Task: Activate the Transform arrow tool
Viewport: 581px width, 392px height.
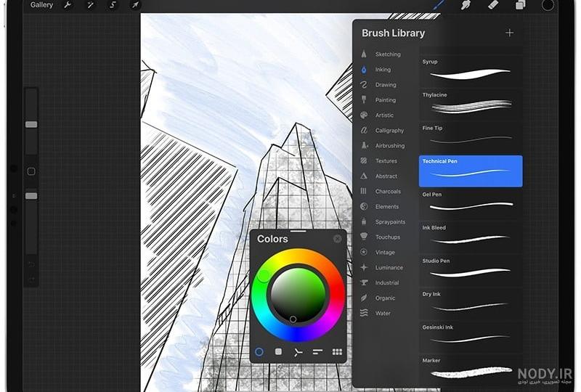Action: pyautogui.click(x=135, y=5)
